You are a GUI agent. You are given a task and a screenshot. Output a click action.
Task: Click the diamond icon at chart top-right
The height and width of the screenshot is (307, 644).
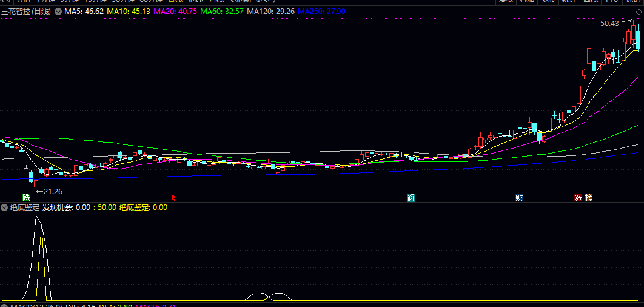637,12
